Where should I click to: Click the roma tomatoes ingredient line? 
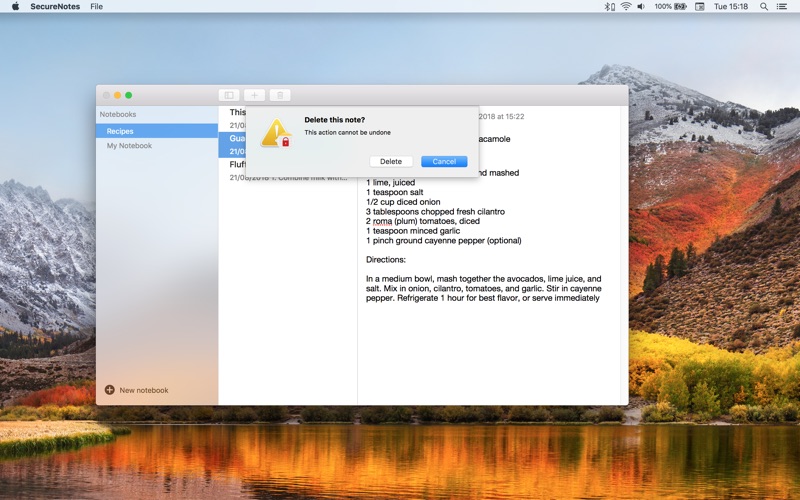pyautogui.click(x=422, y=221)
